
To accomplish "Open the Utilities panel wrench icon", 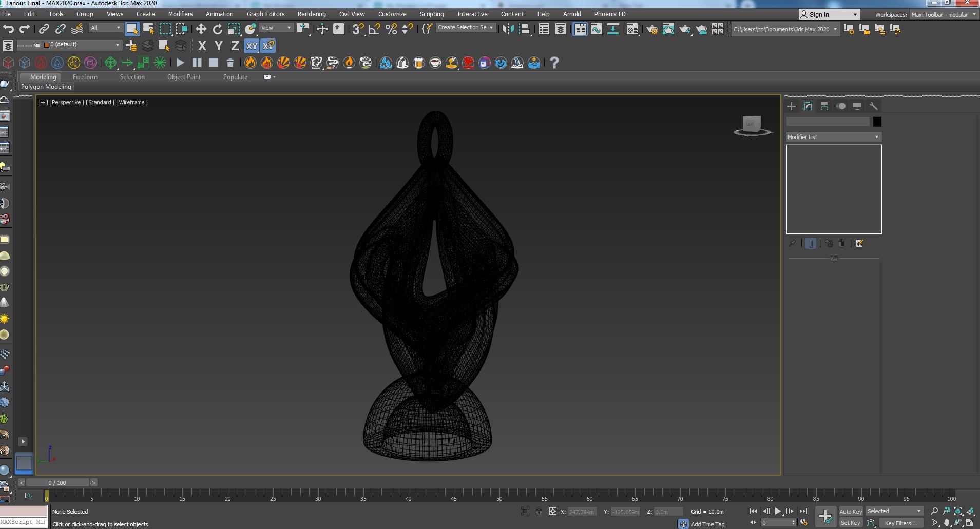I will pos(873,106).
